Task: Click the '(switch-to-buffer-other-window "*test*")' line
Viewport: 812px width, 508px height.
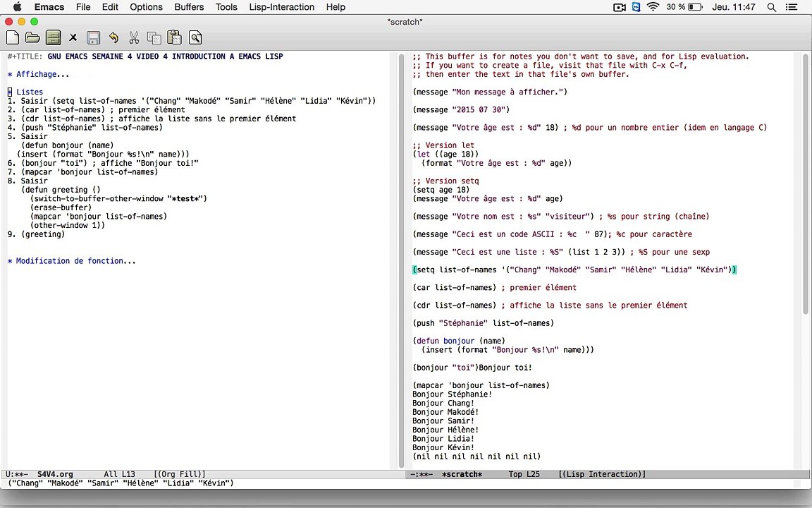Action: pyautogui.click(x=118, y=198)
